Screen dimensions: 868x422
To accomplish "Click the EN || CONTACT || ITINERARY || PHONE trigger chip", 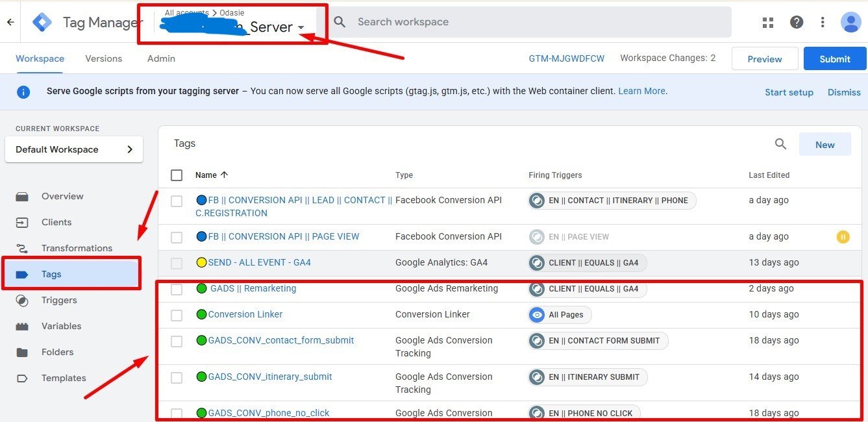I will 612,201.
